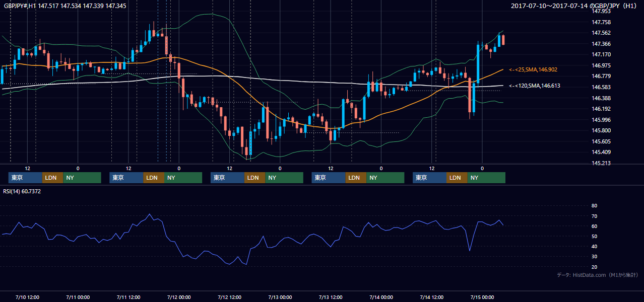Click the NY session bar for 7/14
The image size is (644, 302).
pos(486,178)
